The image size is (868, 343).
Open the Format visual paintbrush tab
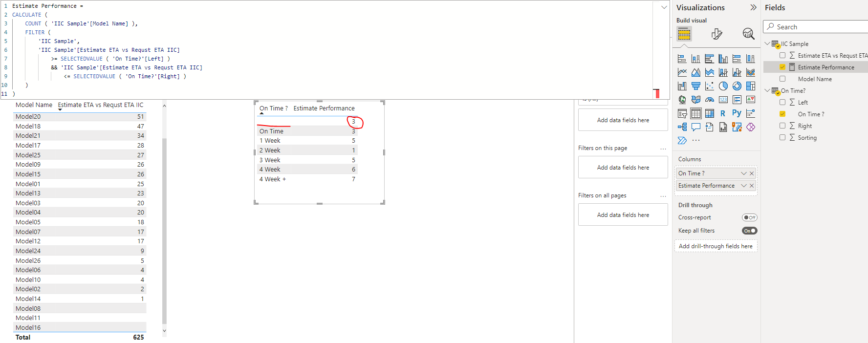pos(716,34)
